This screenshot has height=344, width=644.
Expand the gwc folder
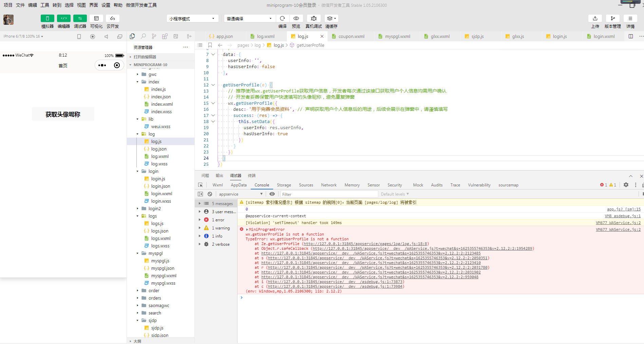137,75
